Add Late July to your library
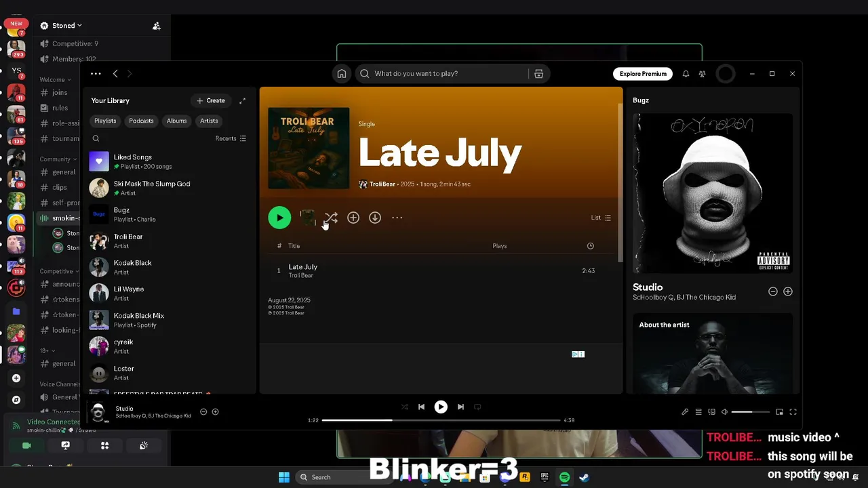This screenshot has width=868, height=488. click(353, 218)
